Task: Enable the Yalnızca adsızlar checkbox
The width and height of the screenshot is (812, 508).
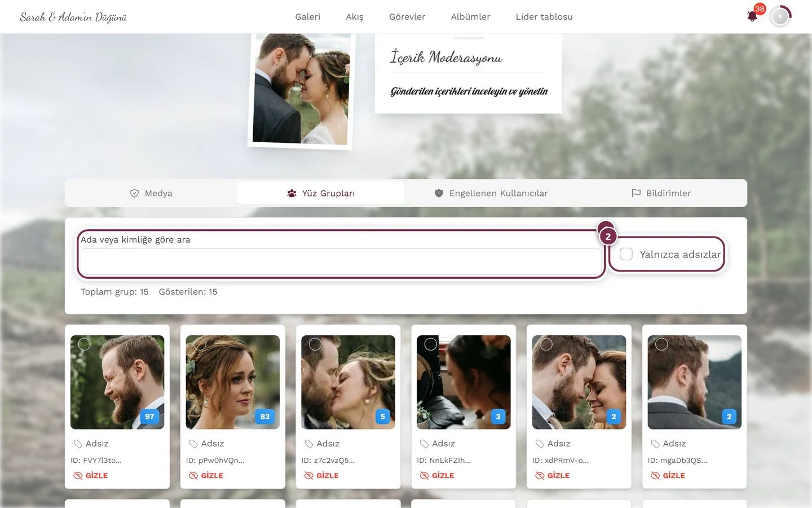Action: [626, 254]
